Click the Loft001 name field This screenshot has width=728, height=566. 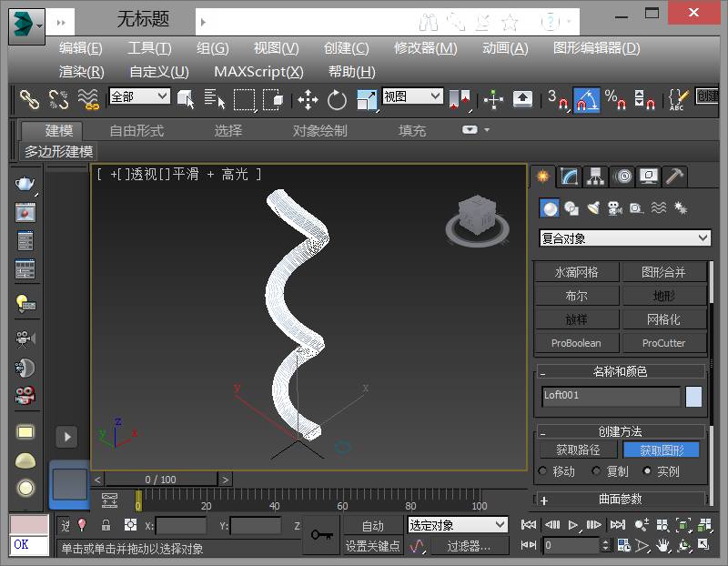click(611, 396)
